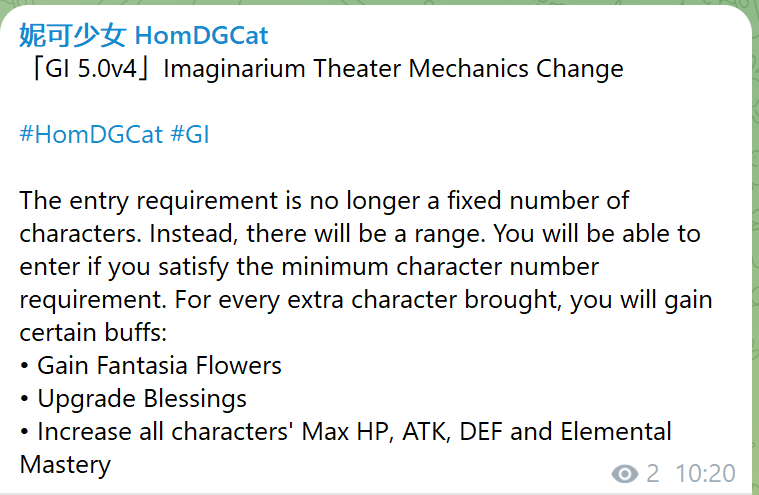Viewport: 759px width, 495px height.
Task: Click the word Elemental in message
Action: [x=616, y=432]
